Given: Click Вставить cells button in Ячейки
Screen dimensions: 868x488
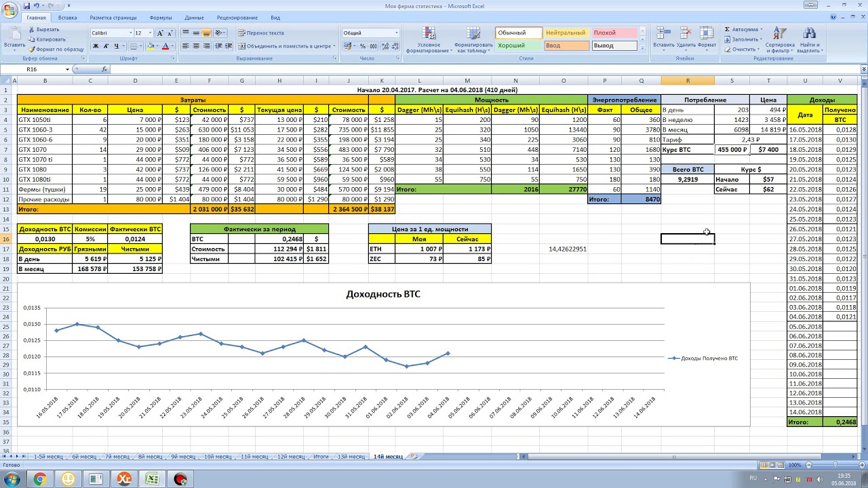Looking at the screenshot, I should click(664, 38).
